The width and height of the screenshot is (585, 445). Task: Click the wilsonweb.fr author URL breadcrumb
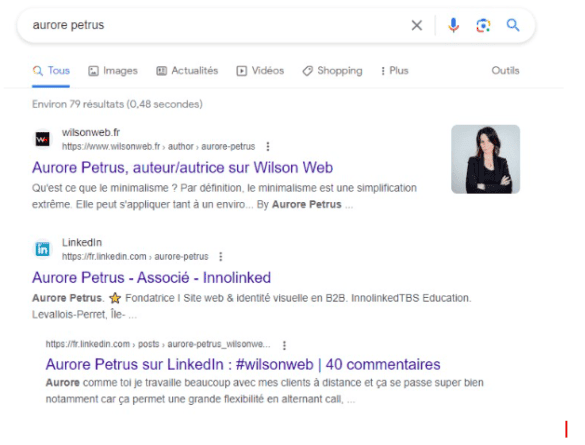point(158,147)
